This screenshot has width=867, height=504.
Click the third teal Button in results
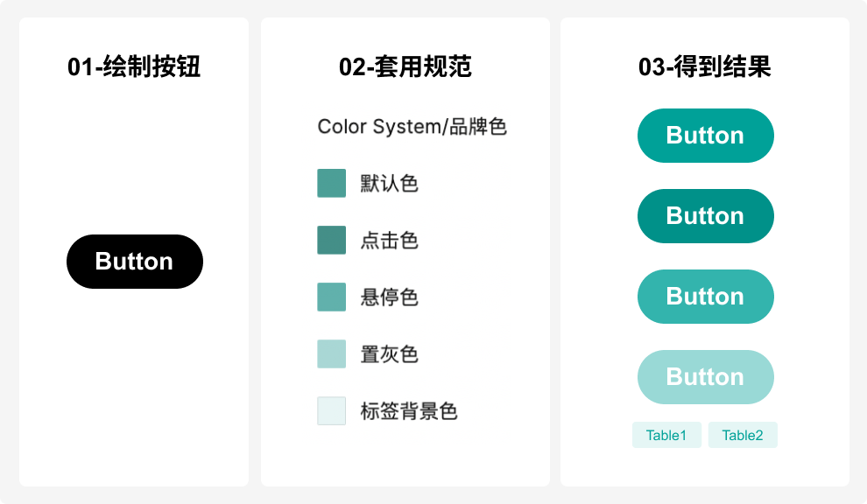tap(705, 297)
